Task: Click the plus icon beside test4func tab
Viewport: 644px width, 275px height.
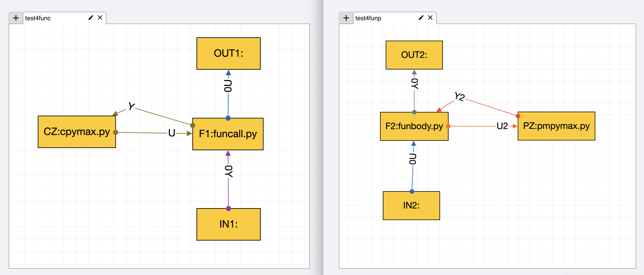Action: pyautogui.click(x=16, y=18)
